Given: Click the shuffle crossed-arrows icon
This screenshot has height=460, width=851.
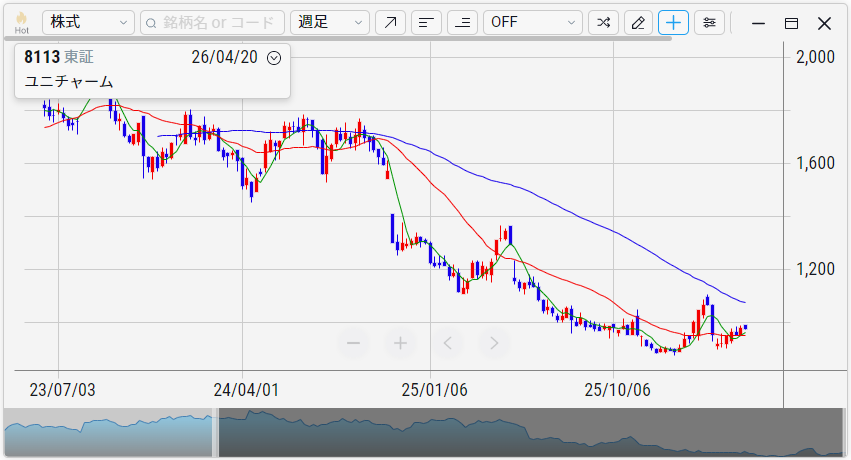Looking at the screenshot, I should (x=603, y=23).
